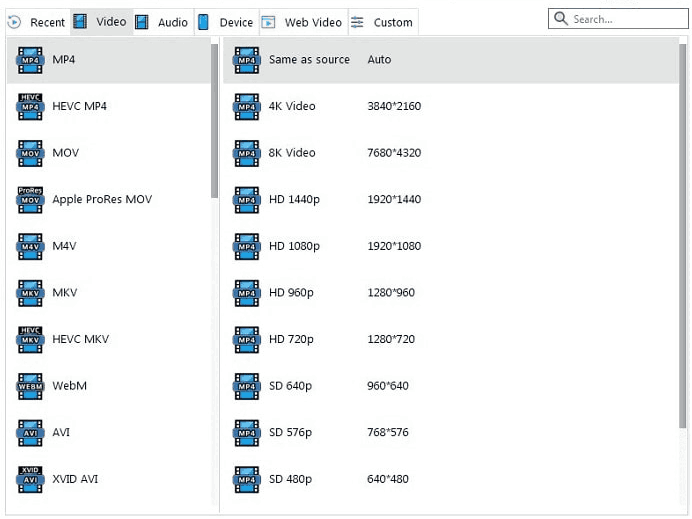Image resolution: width=692 pixels, height=519 pixels.
Task: Select the HD 960p label
Action: pos(291,293)
